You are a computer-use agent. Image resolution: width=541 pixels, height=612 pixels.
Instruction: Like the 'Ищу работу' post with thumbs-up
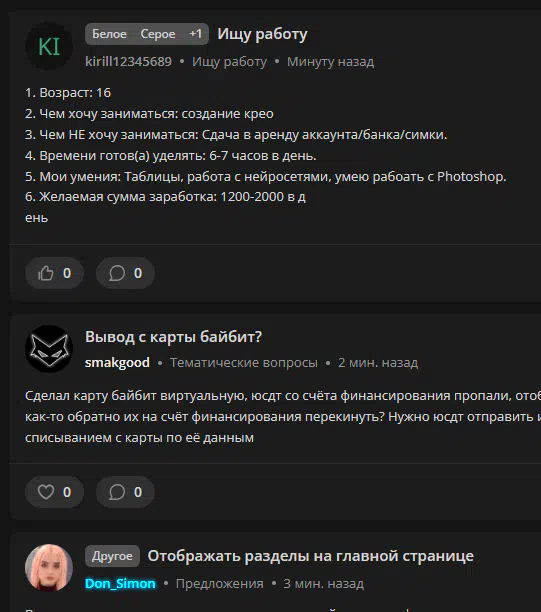pyautogui.click(x=54, y=273)
